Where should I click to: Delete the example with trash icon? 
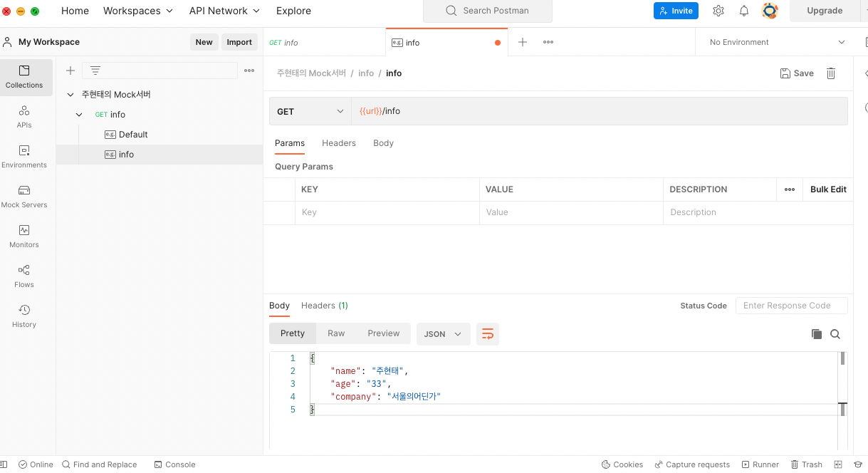[x=830, y=73]
